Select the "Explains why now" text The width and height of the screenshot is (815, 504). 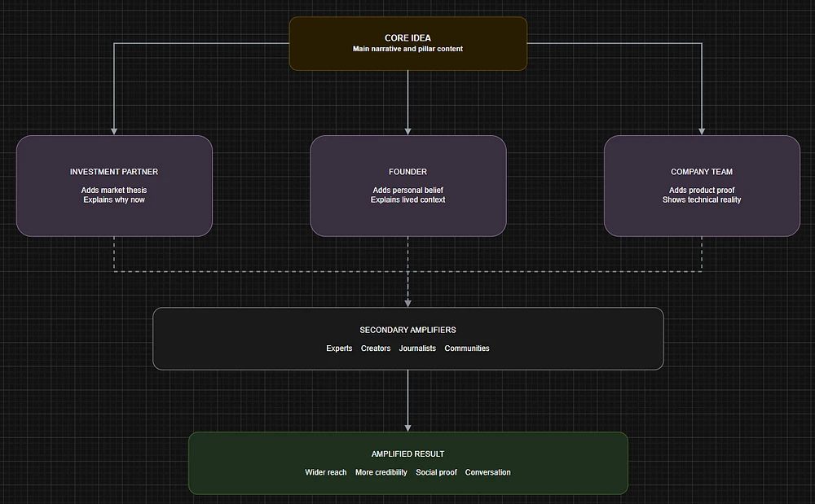(114, 199)
